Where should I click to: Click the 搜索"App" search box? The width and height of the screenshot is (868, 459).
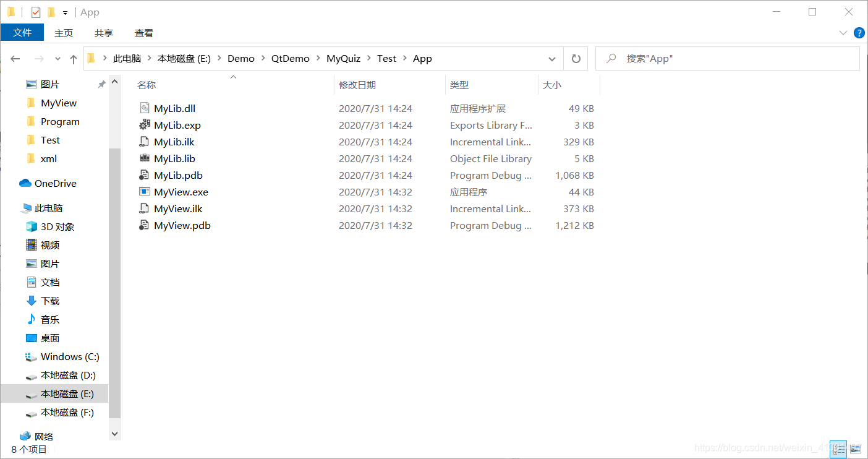pos(728,59)
